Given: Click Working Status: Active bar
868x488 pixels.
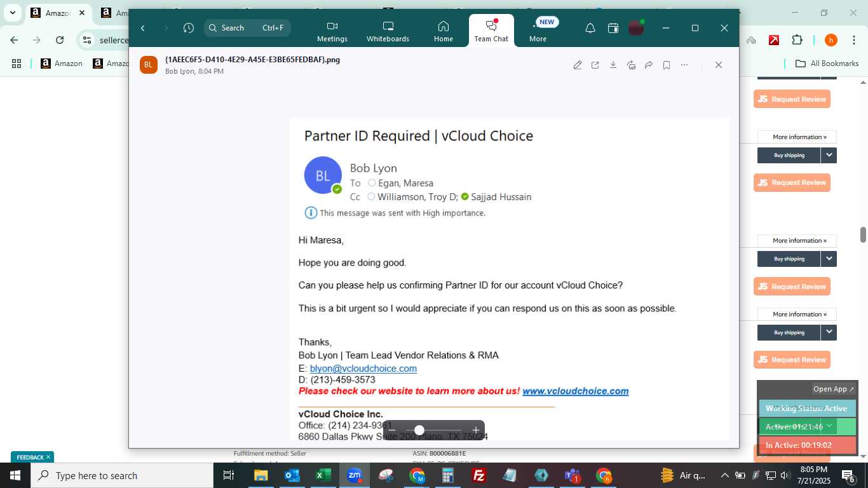Looking at the screenshot, I should (807, 409).
